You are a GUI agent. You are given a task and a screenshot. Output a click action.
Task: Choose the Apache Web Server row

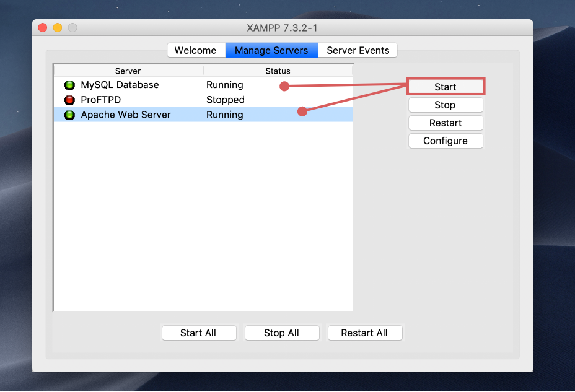126,115
